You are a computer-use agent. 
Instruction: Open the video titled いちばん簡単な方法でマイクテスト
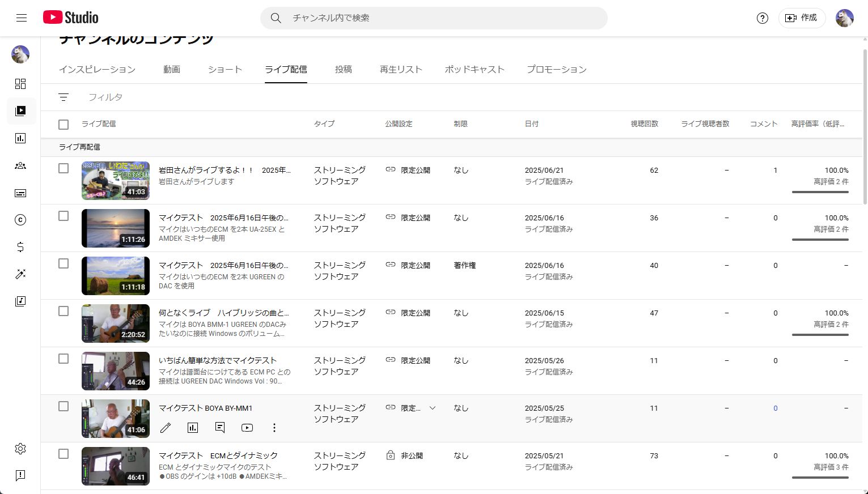click(218, 360)
